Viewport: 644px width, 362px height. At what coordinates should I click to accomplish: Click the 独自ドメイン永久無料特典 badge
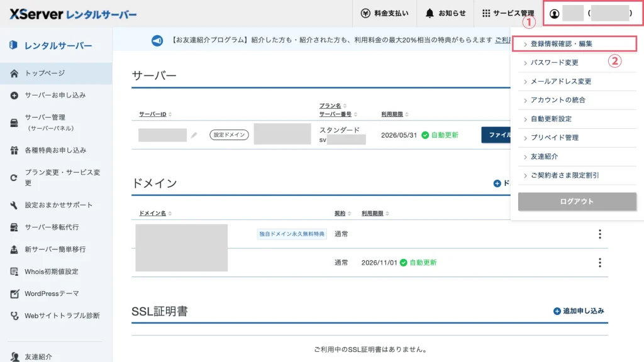click(292, 234)
